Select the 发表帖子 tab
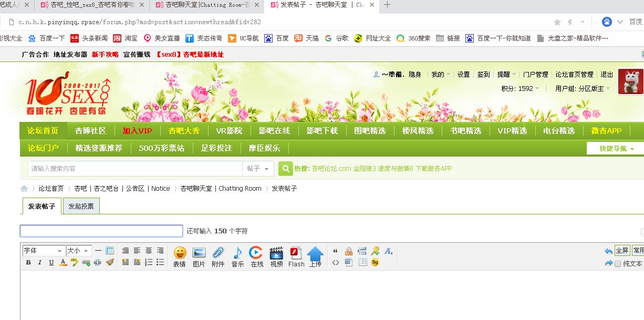This screenshot has width=644, height=320. pyautogui.click(x=42, y=207)
